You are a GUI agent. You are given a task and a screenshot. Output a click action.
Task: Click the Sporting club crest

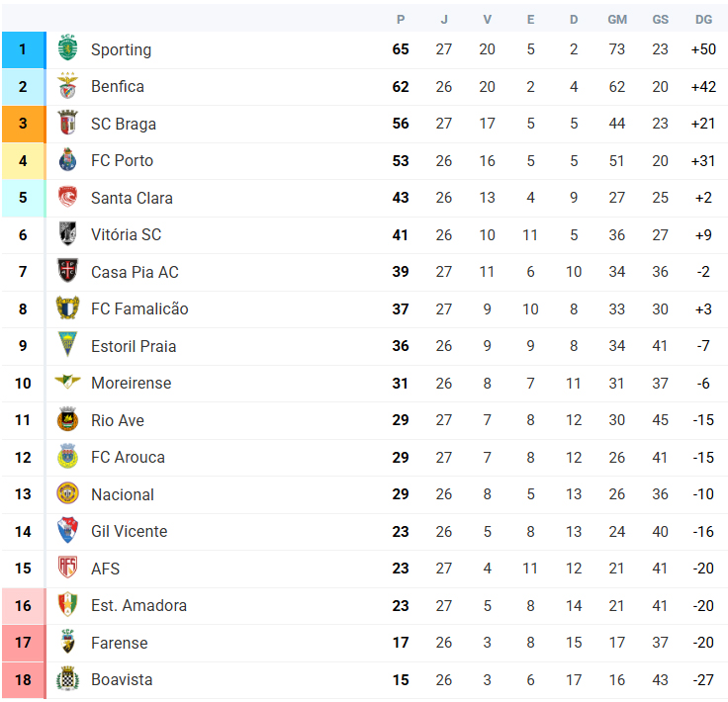click(x=68, y=48)
